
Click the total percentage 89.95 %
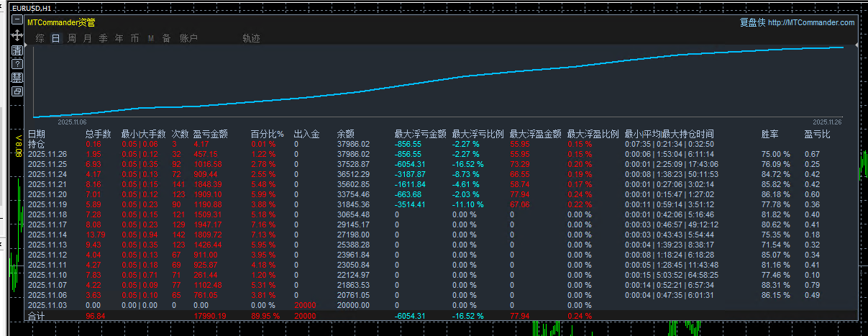click(x=266, y=316)
